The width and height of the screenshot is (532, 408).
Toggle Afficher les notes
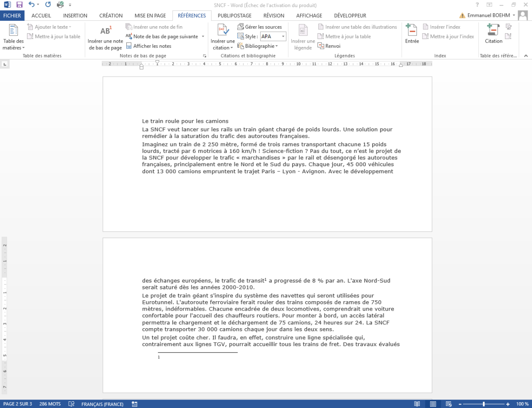[149, 46]
